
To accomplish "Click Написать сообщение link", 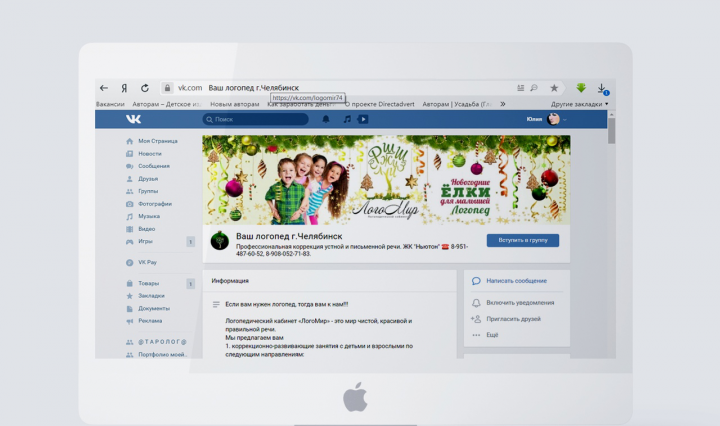I will tap(517, 281).
